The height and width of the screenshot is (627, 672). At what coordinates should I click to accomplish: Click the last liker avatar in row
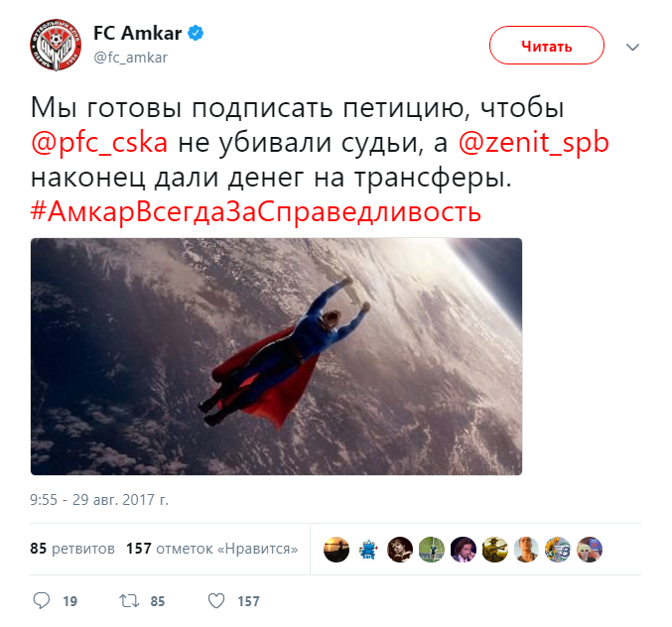[590, 549]
